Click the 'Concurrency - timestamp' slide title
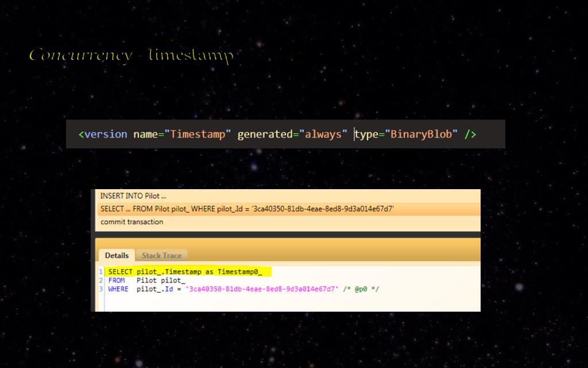Screen dimensions: 588x368 (131, 55)
